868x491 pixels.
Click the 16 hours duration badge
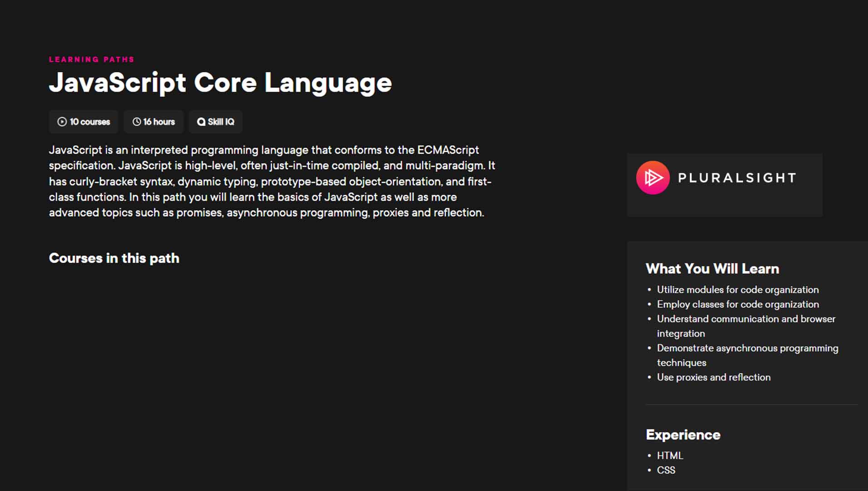click(x=153, y=122)
